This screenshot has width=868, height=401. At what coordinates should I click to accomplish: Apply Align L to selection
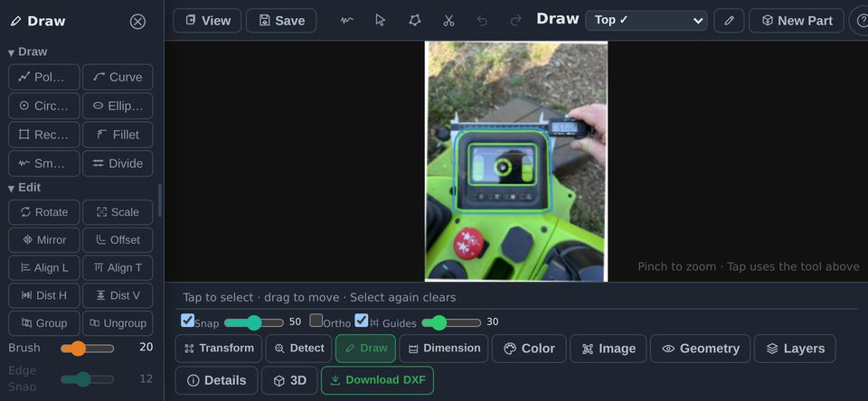pyautogui.click(x=44, y=267)
